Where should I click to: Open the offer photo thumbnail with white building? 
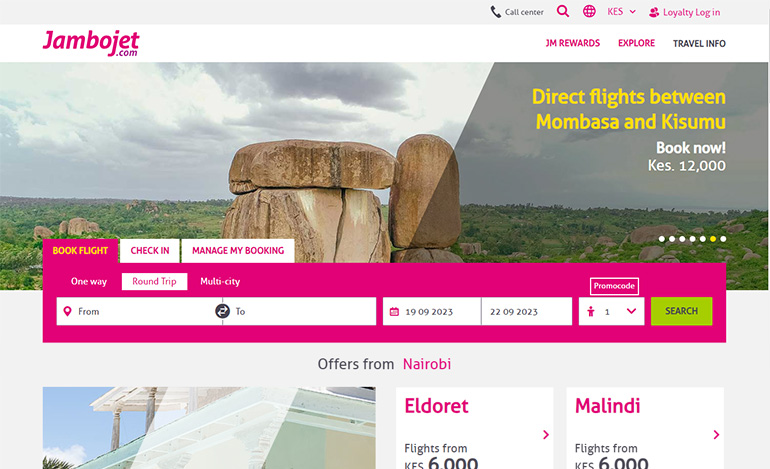coord(209,428)
